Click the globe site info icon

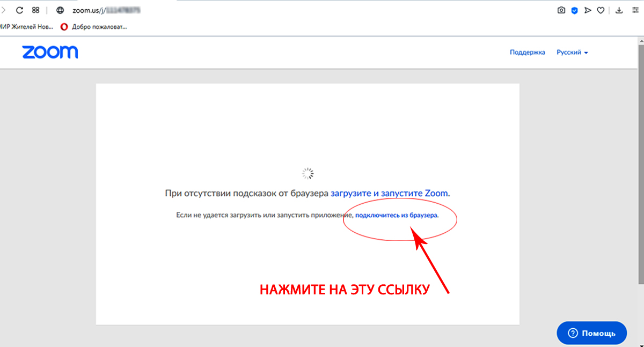(60, 10)
